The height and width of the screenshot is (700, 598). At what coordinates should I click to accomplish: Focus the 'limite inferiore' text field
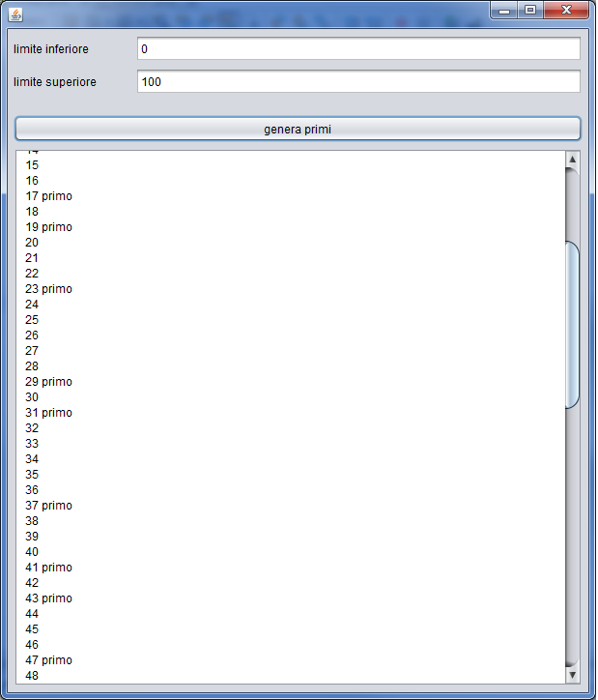pyautogui.click(x=357, y=49)
